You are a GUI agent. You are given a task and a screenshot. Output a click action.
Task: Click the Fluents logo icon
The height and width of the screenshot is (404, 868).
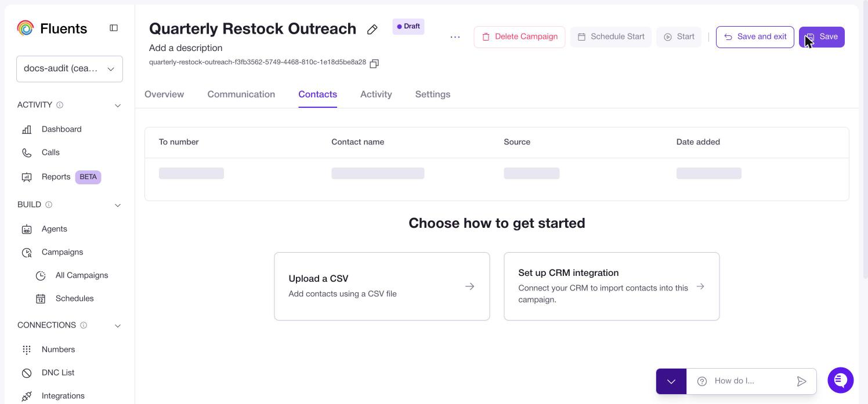26,28
